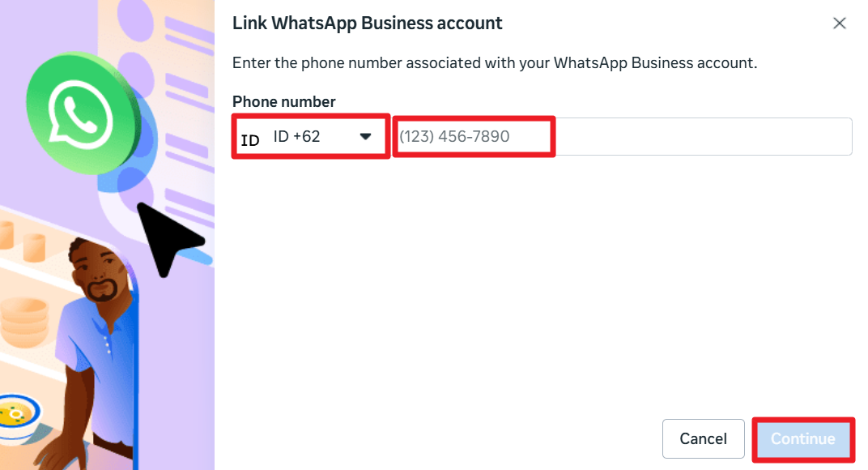Click the "Link WhatsApp Business account" heading
868x470 pixels.
click(367, 23)
